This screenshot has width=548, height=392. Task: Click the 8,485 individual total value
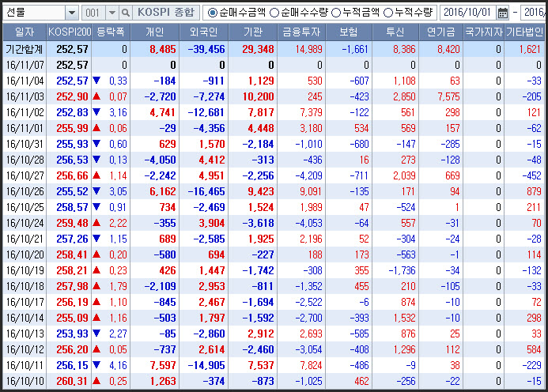[x=163, y=49]
